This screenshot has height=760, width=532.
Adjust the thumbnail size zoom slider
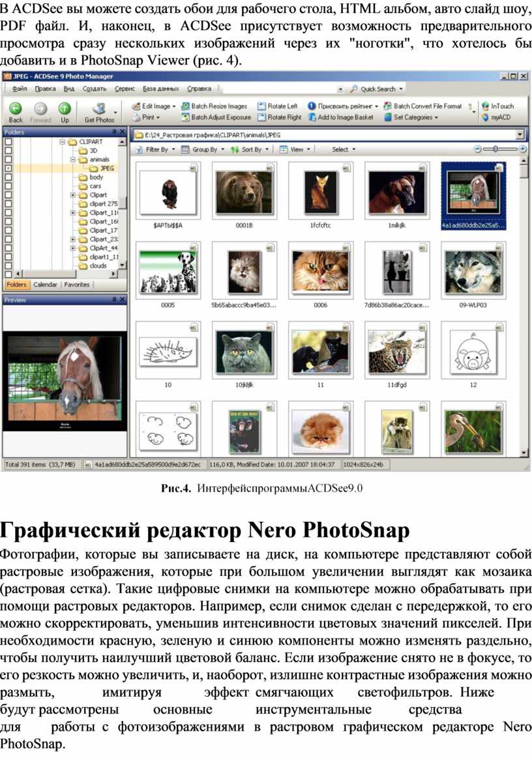click(x=496, y=149)
